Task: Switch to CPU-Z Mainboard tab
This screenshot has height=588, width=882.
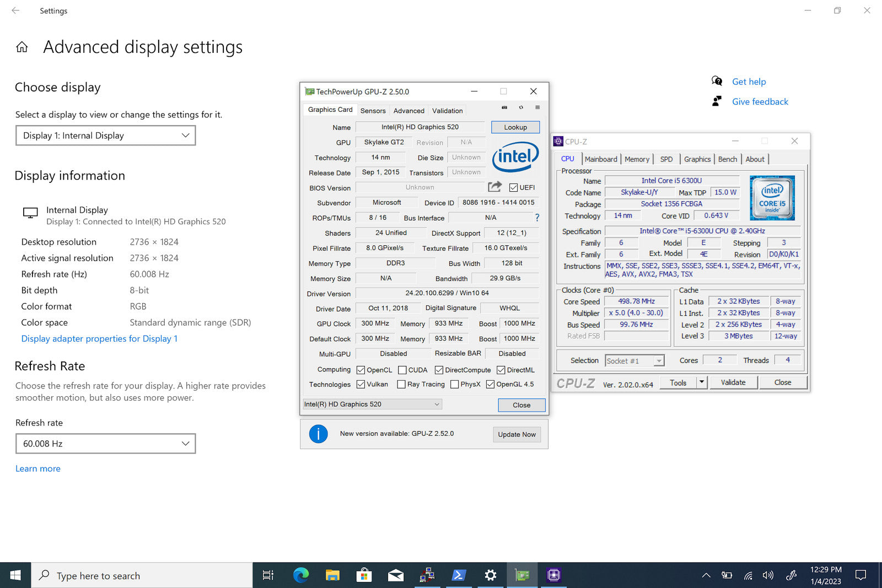Action: (x=601, y=159)
